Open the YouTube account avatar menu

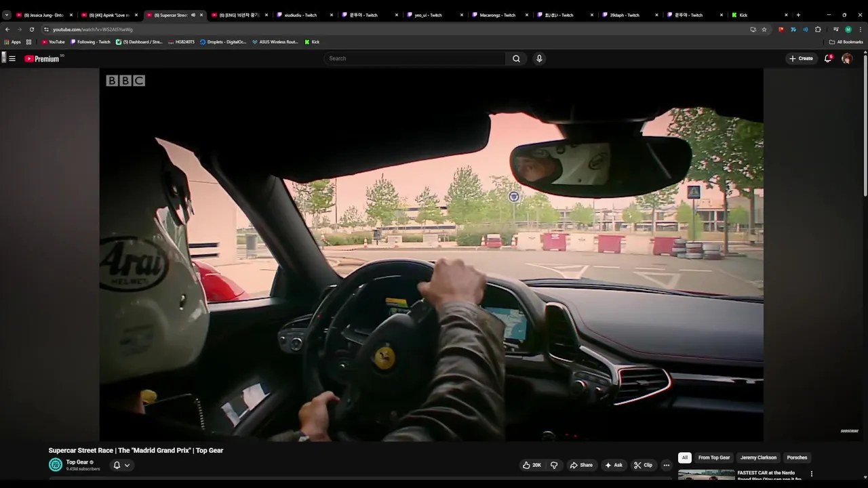pos(847,58)
